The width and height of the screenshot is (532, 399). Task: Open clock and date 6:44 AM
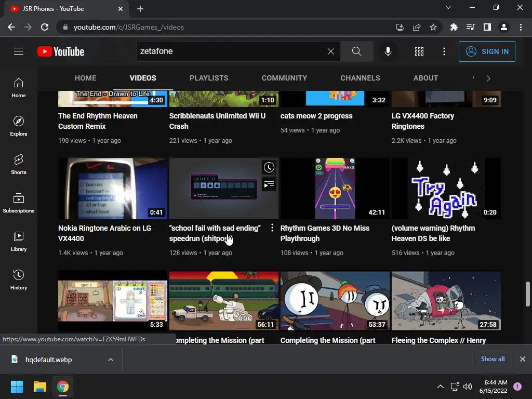pos(494,387)
